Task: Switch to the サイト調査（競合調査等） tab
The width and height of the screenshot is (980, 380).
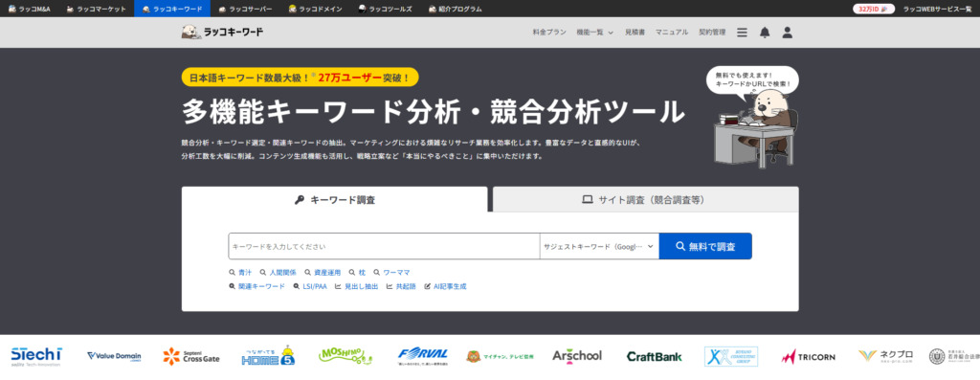Action: click(646, 199)
